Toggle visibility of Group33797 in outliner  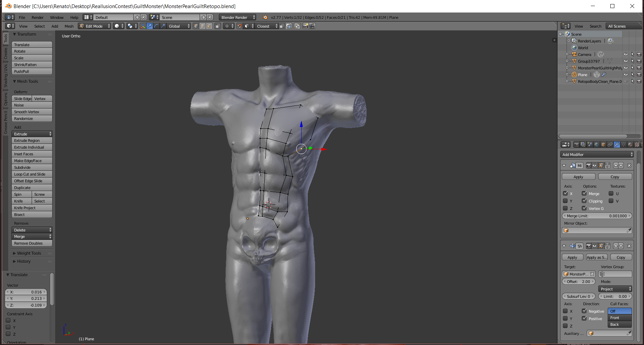coord(626,61)
